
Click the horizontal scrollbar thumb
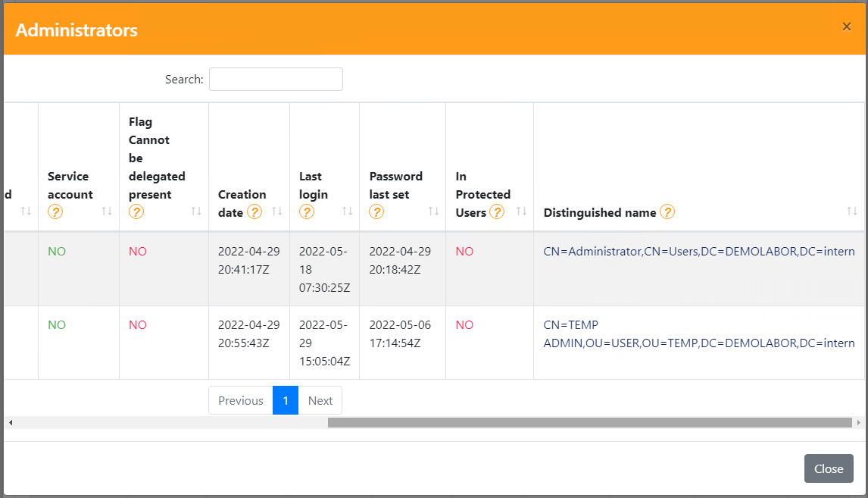tap(589, 422)
